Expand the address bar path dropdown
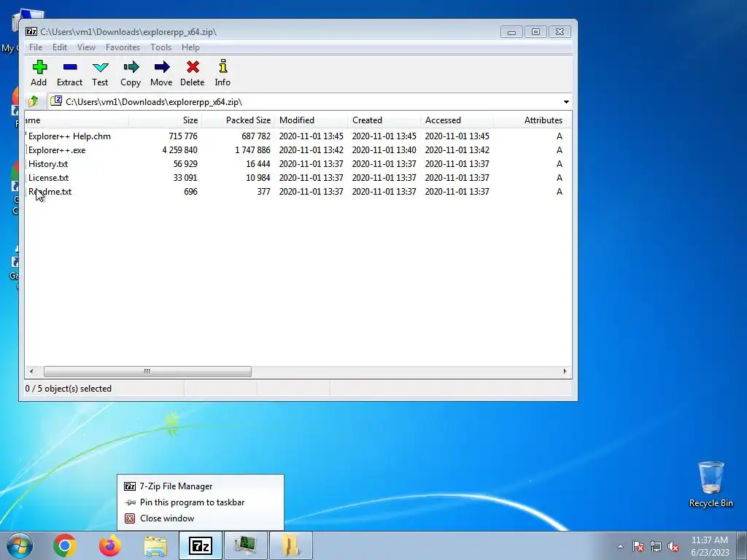This screenshot has height=560, width=747. click(x=566, y=102)
